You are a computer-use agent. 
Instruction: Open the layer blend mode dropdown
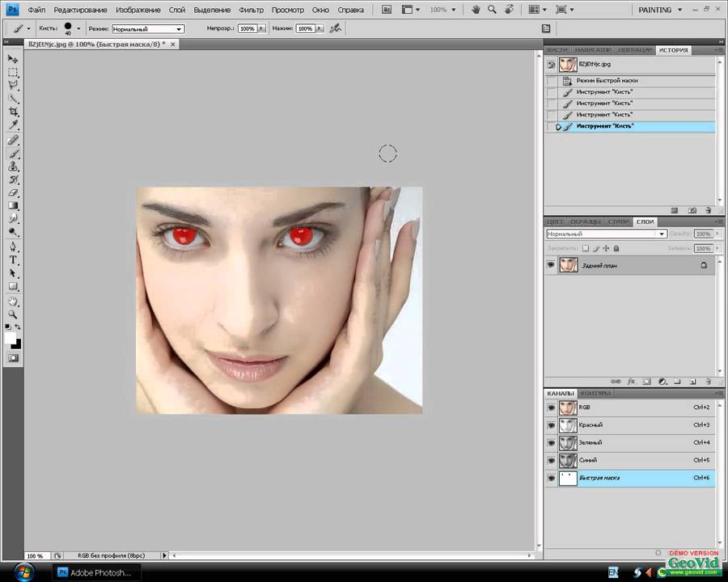(x=606, y=234)
